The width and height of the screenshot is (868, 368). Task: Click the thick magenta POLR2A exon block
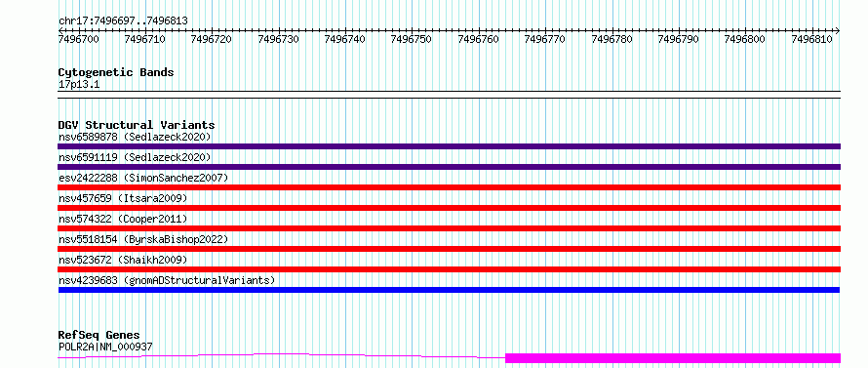coord(673,358)
